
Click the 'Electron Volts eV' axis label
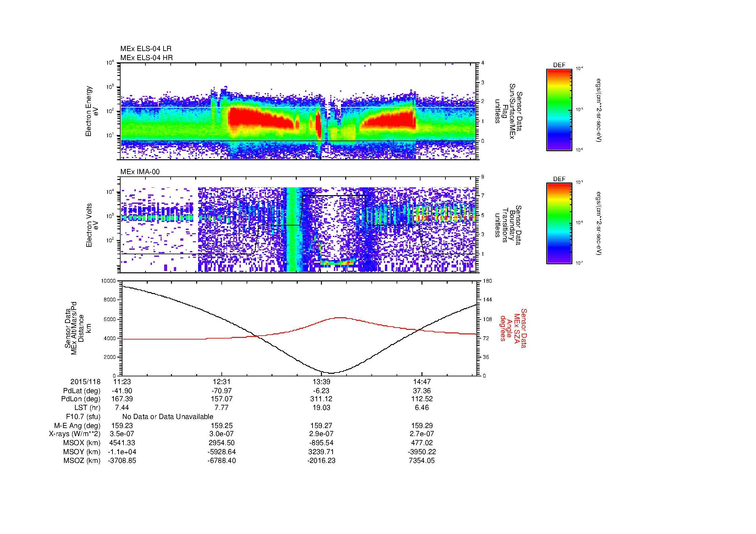[92, 225]
